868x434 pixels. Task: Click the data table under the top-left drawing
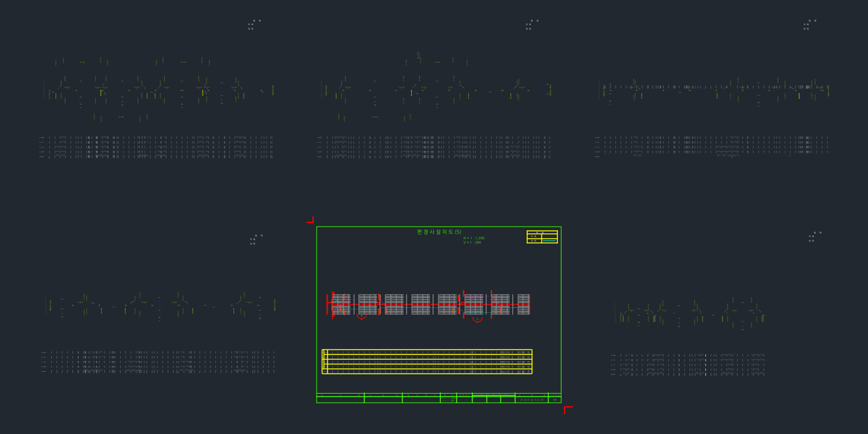(x=156, y=147)
